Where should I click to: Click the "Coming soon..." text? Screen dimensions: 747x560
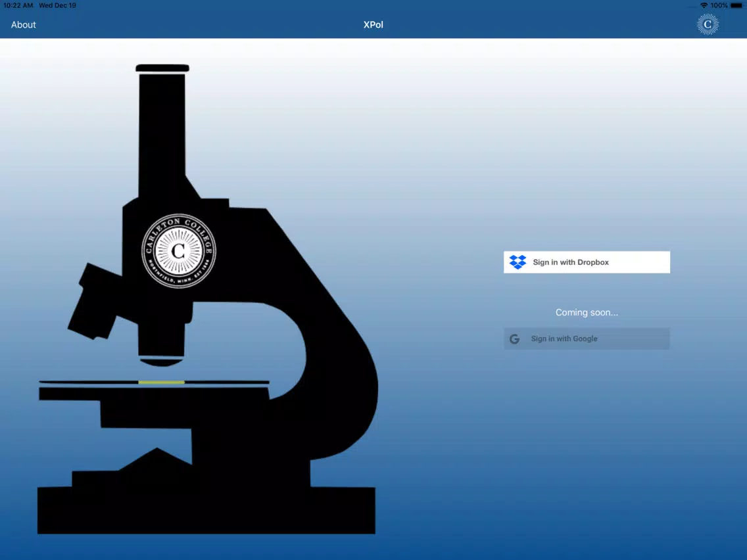[x=587, y=312]
